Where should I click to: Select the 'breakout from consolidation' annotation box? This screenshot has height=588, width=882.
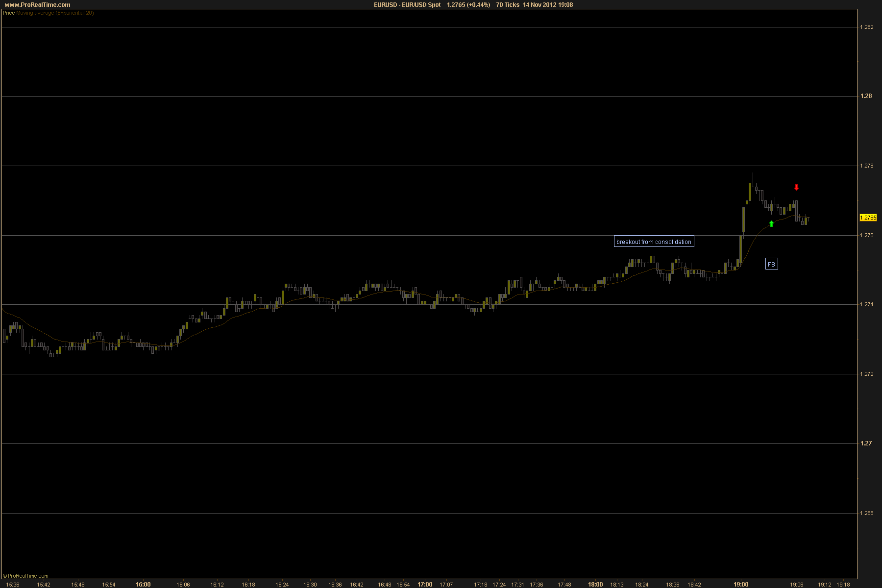point(654,242)
